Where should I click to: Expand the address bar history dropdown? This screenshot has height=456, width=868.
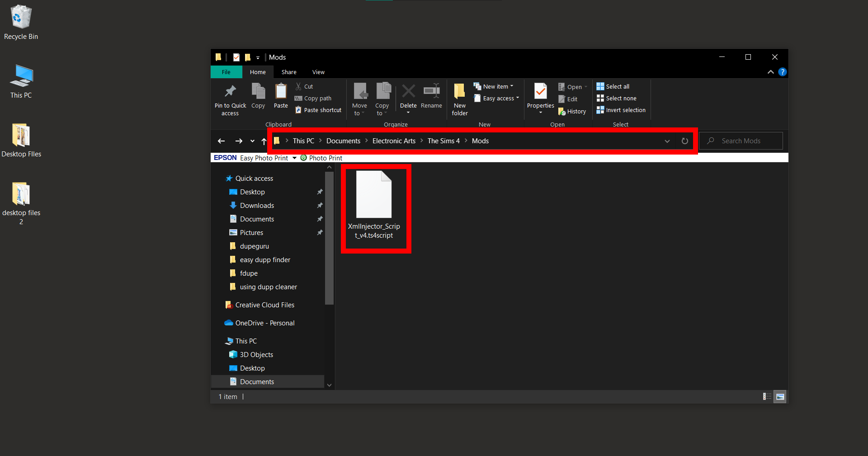(x=667, y=141)
